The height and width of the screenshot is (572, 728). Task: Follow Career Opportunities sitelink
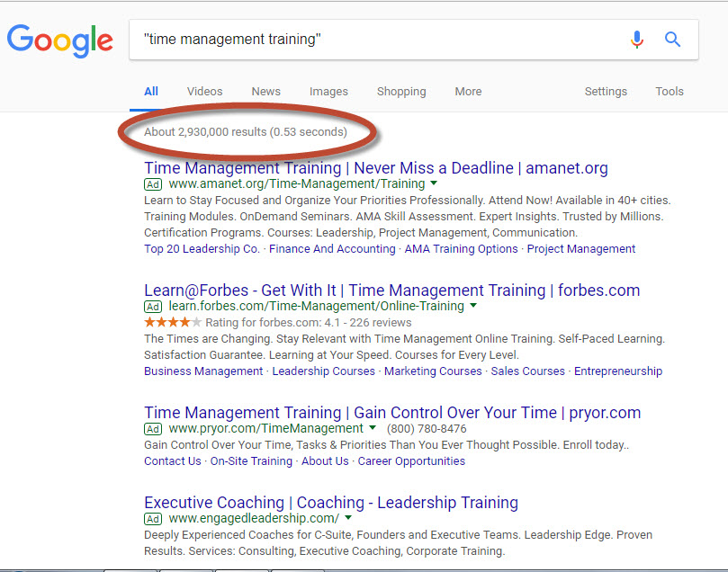click(411, 461)
